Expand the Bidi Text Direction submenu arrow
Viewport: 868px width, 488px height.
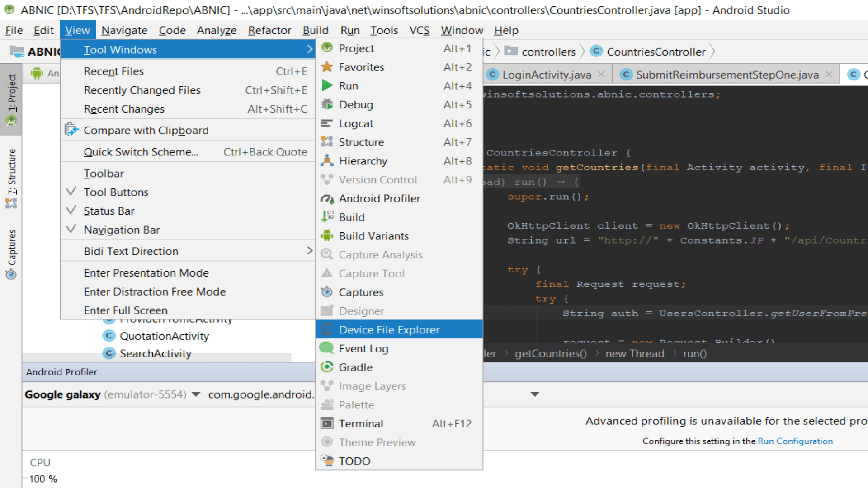coord(310,251)
